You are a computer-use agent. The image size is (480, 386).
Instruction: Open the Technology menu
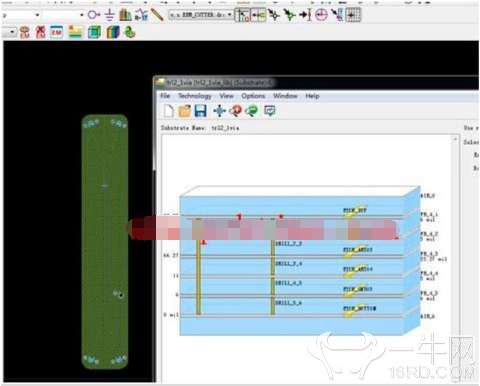(x=195, y=96)
